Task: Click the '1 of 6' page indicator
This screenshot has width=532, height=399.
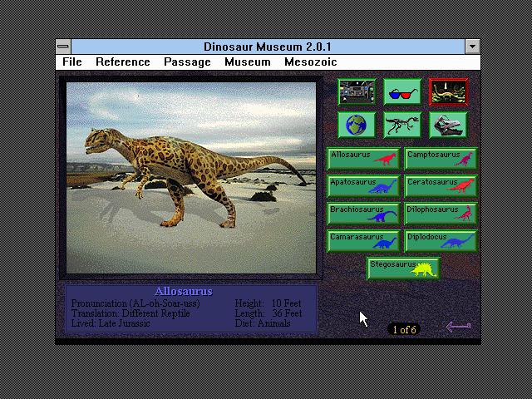Action: [404, 329]
